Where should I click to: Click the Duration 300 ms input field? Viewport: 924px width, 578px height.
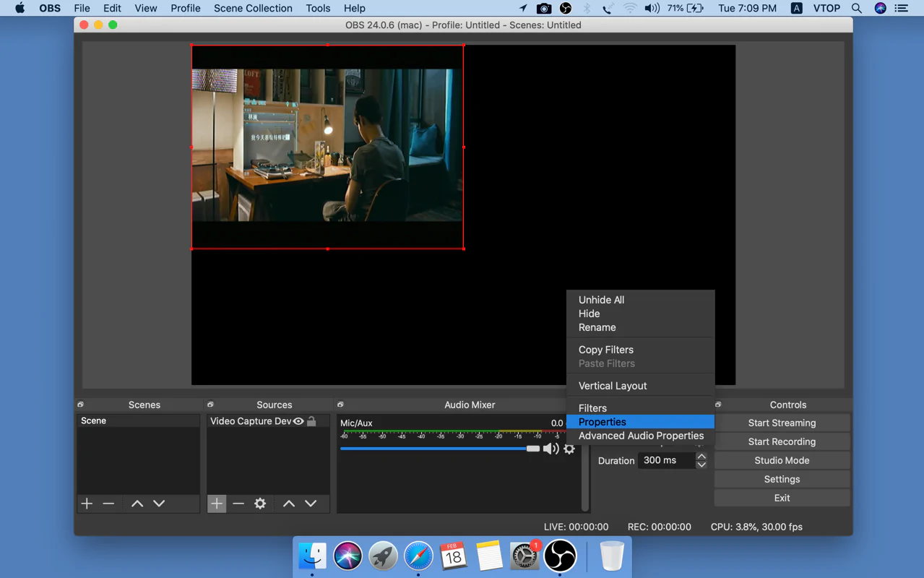coord(666,460)
